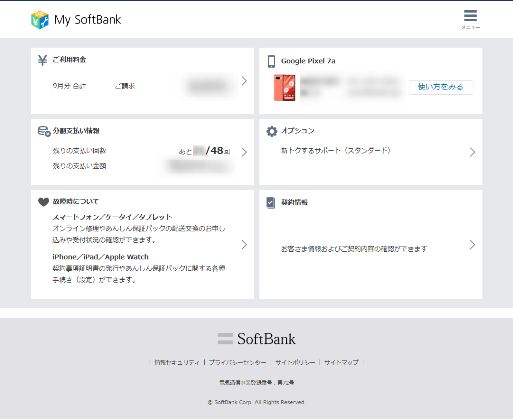Open the 情報セキュリティ footer link
Image resolution: width=513 pixels, height=420 pixels.
(x=177, y=362)
